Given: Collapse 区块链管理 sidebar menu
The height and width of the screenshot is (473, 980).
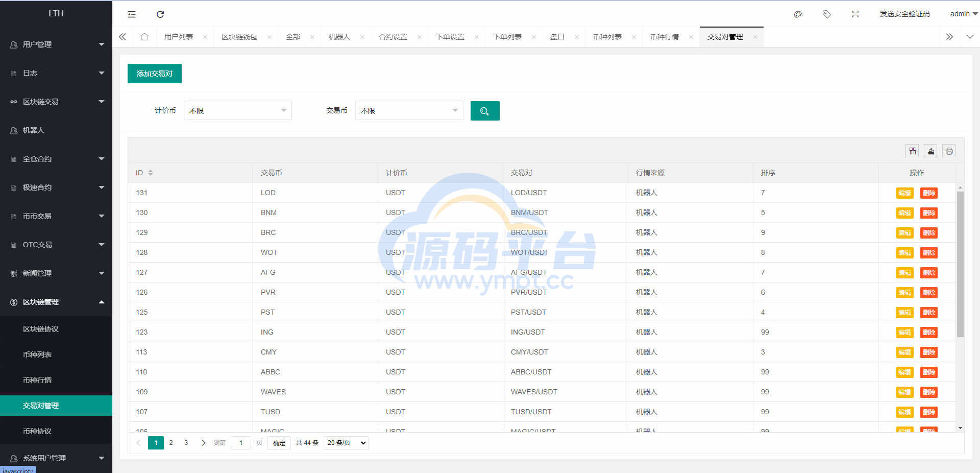Looking at the screenshot, I should [56, 302].
